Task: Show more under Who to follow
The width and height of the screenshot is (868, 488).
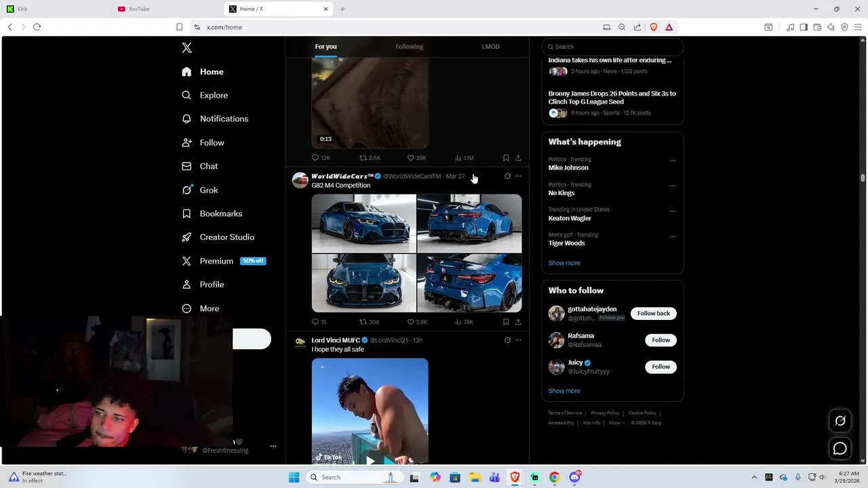Action: pos(564,391)
